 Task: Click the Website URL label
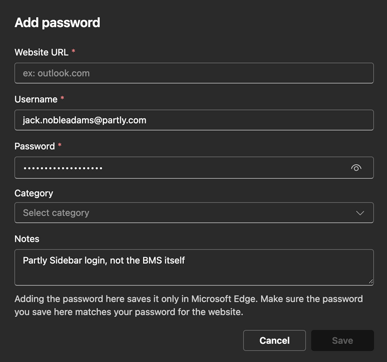pyautogui.click(x=41, y=52)
